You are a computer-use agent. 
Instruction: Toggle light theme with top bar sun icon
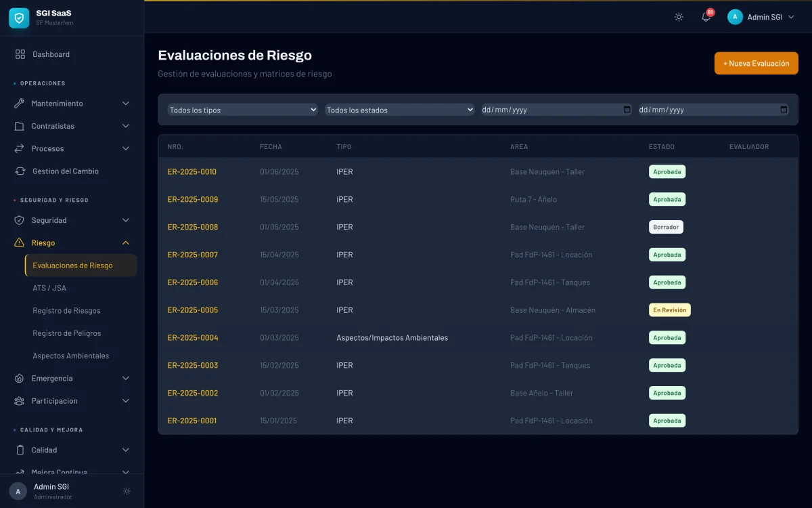click(679, 17)
